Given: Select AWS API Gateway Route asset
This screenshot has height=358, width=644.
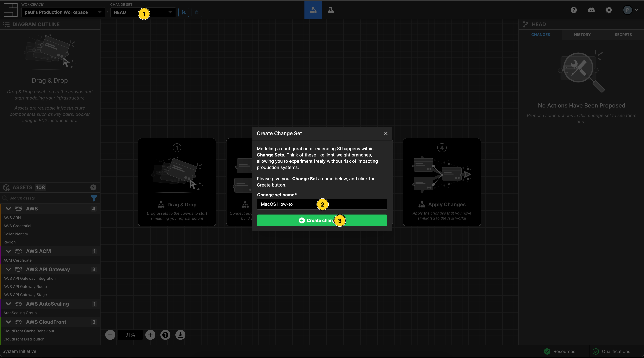Looking at the screenshot, I should click(50, 286).
